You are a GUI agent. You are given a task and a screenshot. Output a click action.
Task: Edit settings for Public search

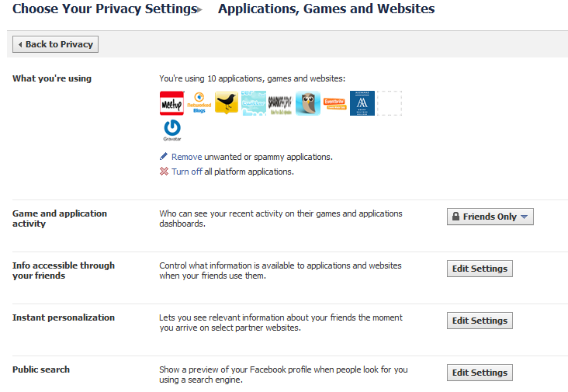(x=480, y=373)
